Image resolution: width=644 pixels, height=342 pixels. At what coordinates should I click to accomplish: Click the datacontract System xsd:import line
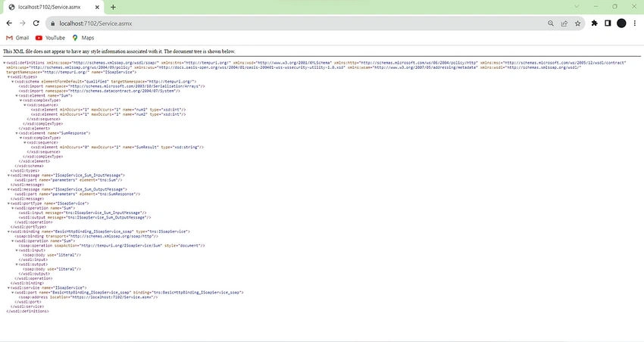pos(99,91)
